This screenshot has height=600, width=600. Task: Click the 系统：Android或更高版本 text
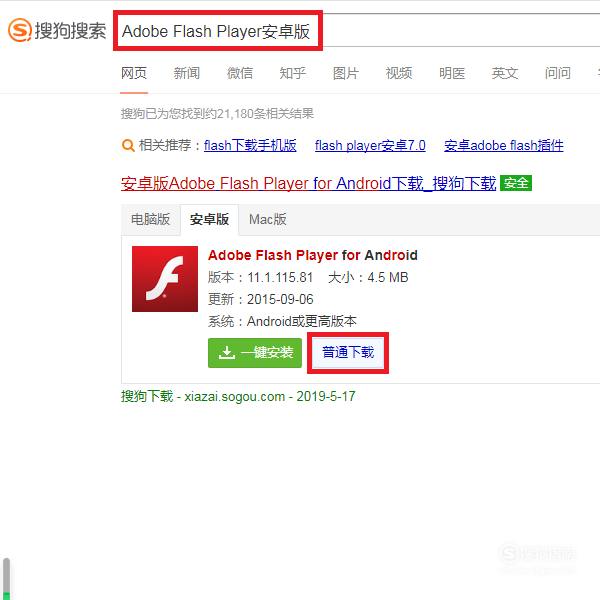282,321
